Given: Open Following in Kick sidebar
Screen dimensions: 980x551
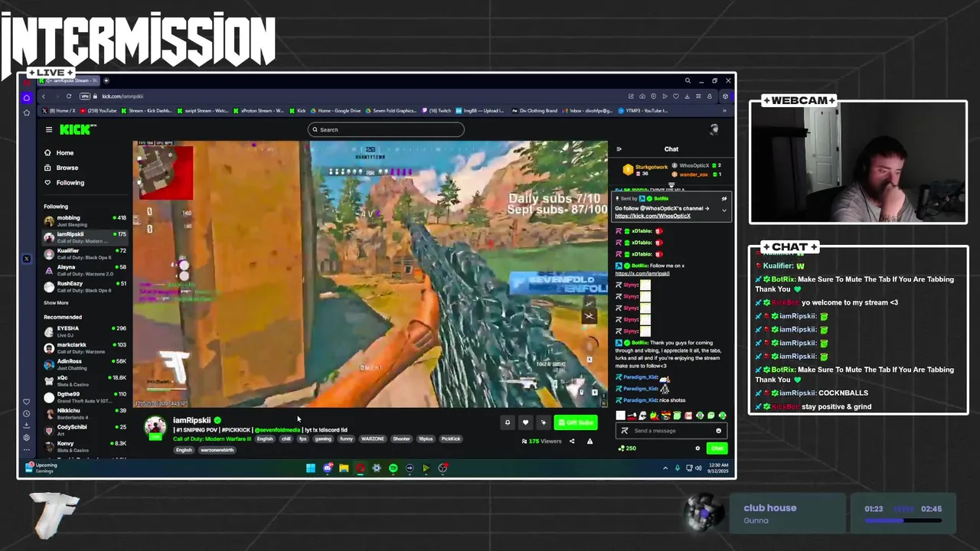Looking at the screenshot, I should click(64, 182).
